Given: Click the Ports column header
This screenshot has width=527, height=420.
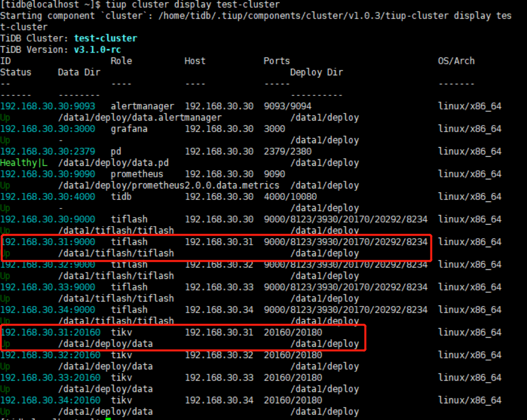Looking at the screenshot, I should 277,61.
